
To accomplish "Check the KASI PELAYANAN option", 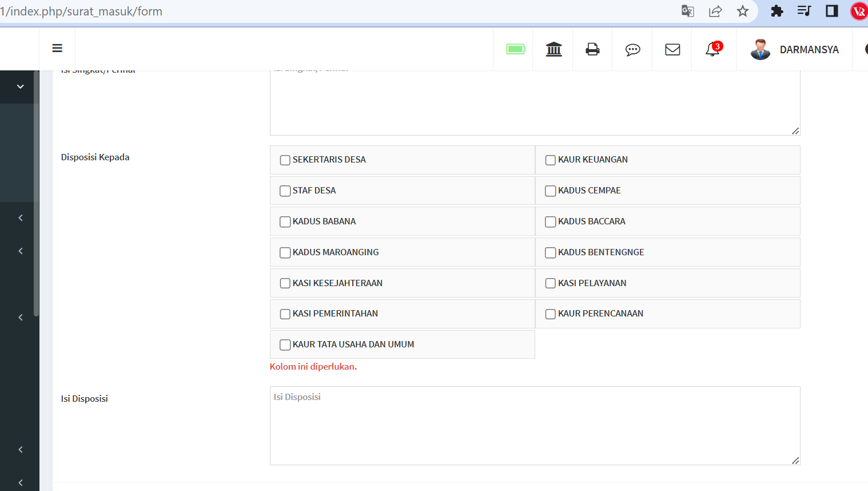I will (550, 283).
